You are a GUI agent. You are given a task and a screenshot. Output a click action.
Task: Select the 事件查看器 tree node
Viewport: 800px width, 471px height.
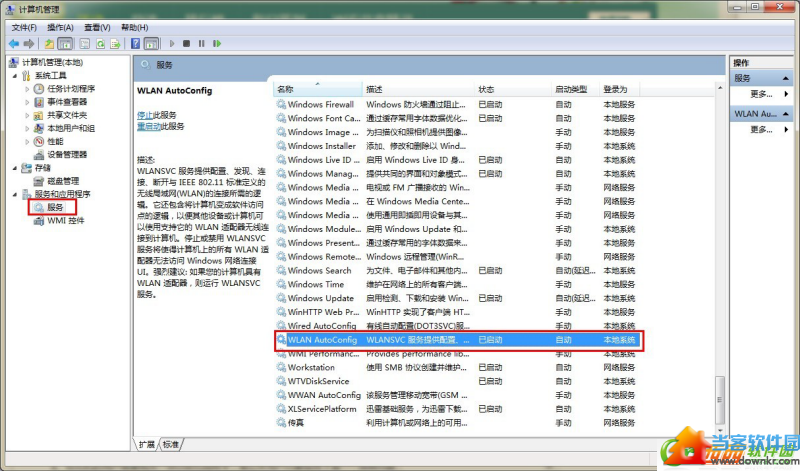click(67, 102)
